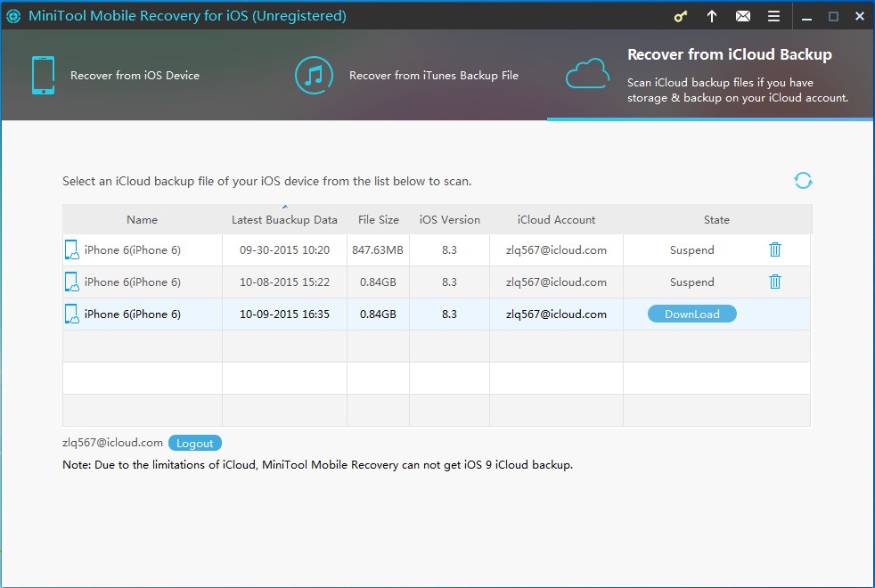Viewport: 875px width, 588px height.
Task: Click the upgrade arrow icon
Action: (712, 16)
